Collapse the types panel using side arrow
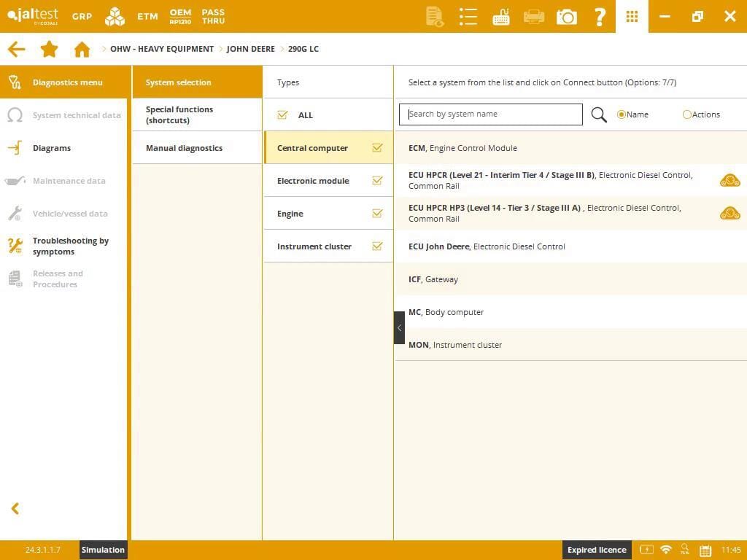The width and height of the screenshot is (747, 560). [399, 328]
